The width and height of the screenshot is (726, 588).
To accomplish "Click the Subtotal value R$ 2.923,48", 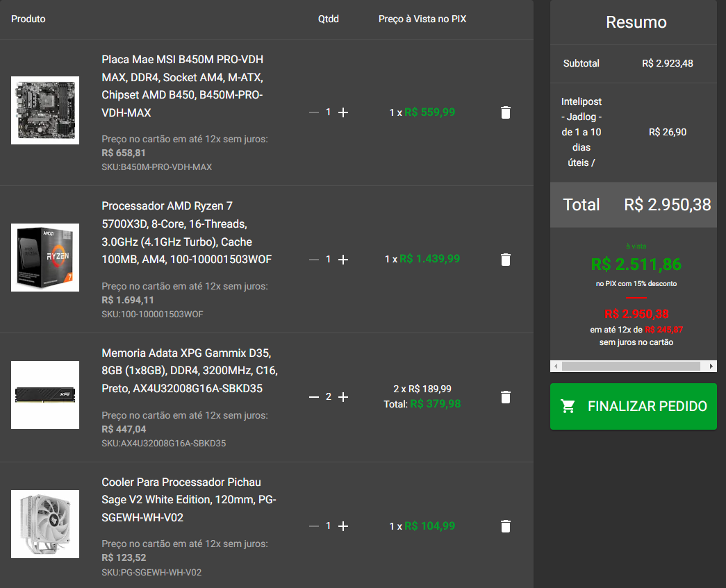I will point(667,63).
